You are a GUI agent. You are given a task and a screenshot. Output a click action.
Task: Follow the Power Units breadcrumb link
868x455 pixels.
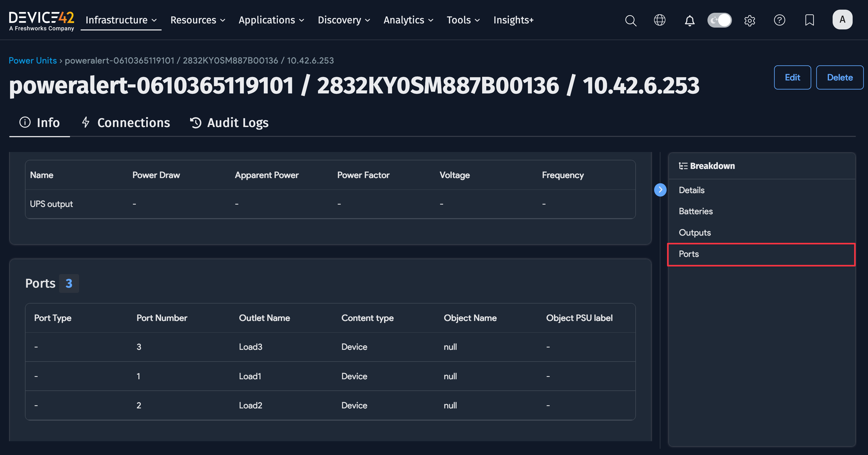(x=33, y=61)
